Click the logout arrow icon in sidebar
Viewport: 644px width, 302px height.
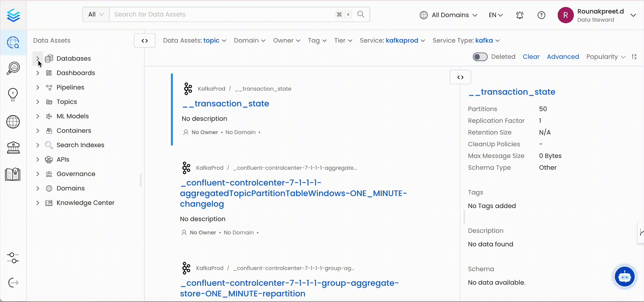13,282
